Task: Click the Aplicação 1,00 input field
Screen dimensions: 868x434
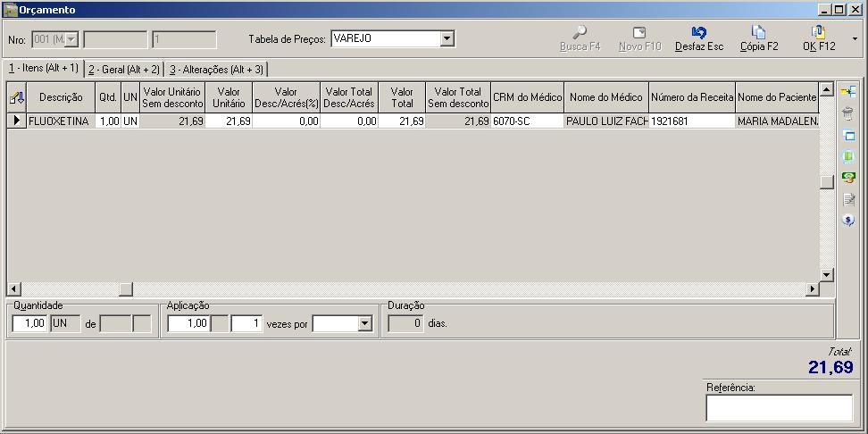Action: 188,324
